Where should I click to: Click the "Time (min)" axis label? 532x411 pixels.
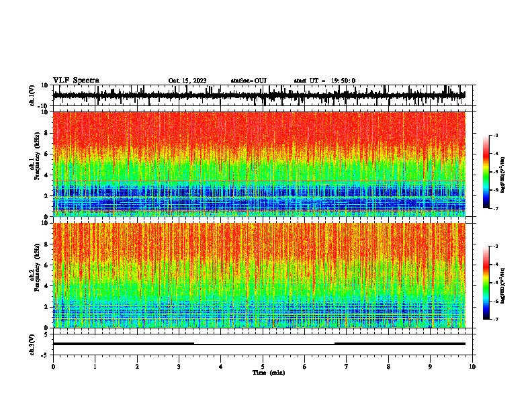click(x=269, y=373)
